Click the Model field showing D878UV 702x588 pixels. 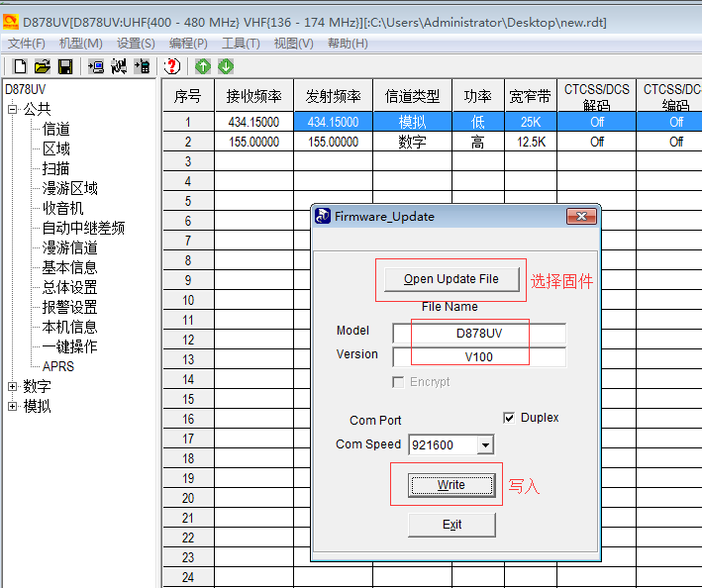479,333
